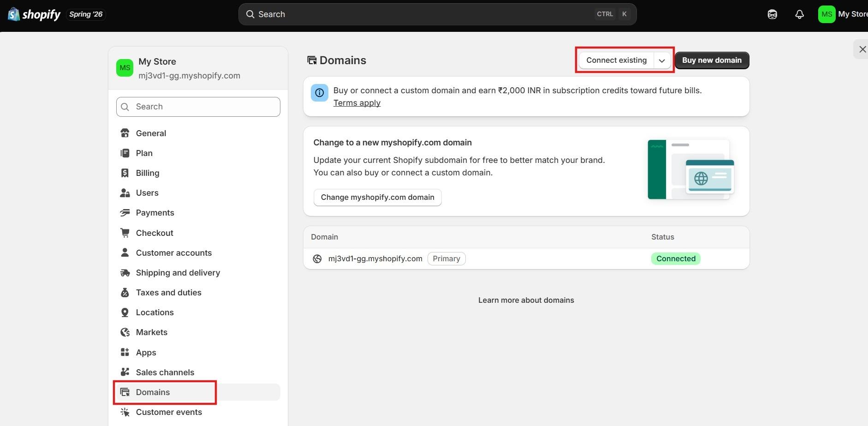Click the Status column header
This screenshot has width=868, height=426.
[662, 237]
